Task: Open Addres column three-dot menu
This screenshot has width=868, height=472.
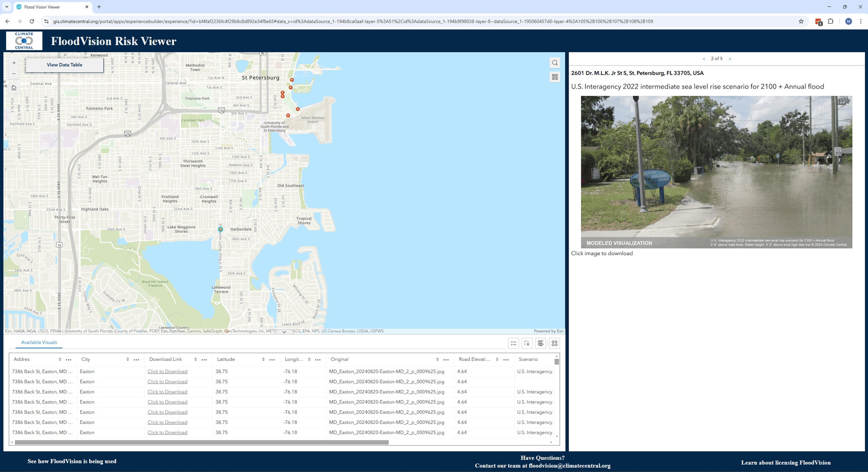Action: pos(69,360)
